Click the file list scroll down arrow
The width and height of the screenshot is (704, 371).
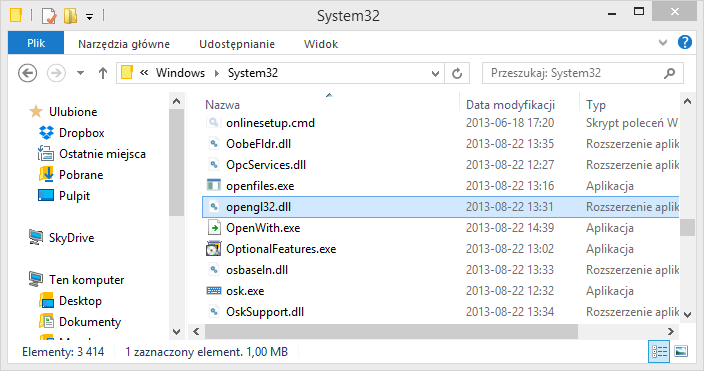(x=687, y=315)
